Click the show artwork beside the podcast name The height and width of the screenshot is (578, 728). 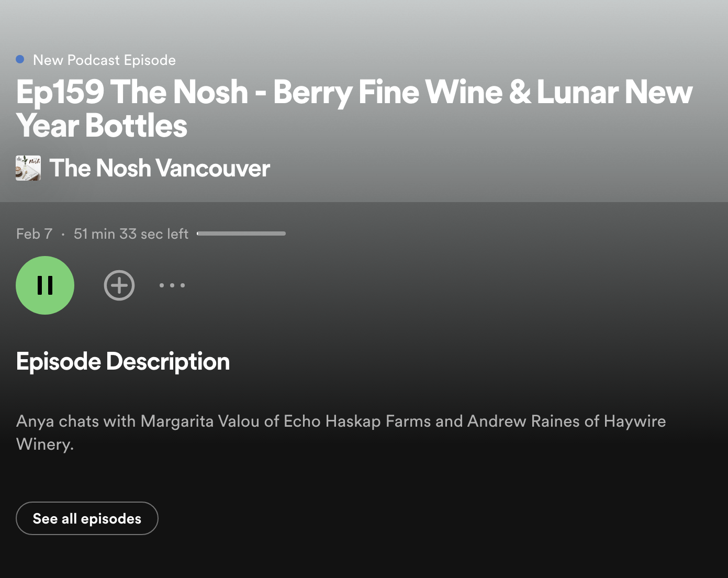click(x=28, y=168)
